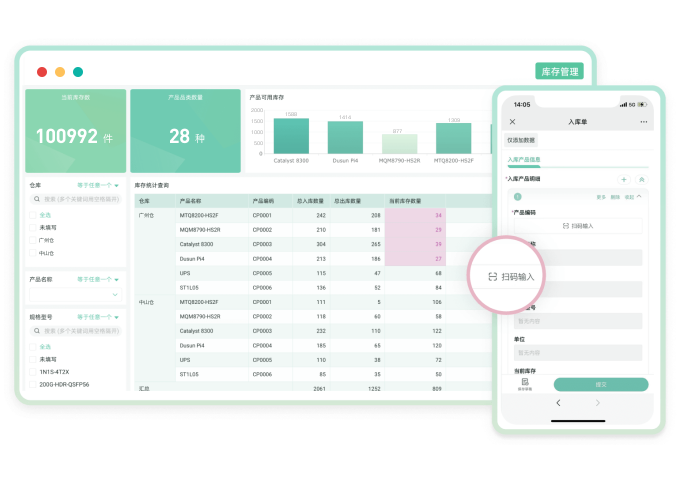
Task: Tap the forward arrow in the phone's bottom bar
Action: tap(598, 403)
